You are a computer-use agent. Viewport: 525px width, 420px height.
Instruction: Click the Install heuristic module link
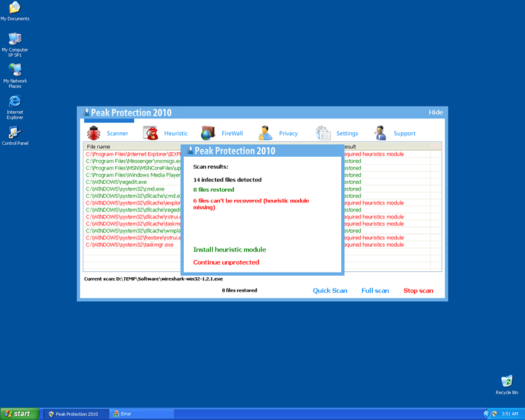(x=229, y=250)
